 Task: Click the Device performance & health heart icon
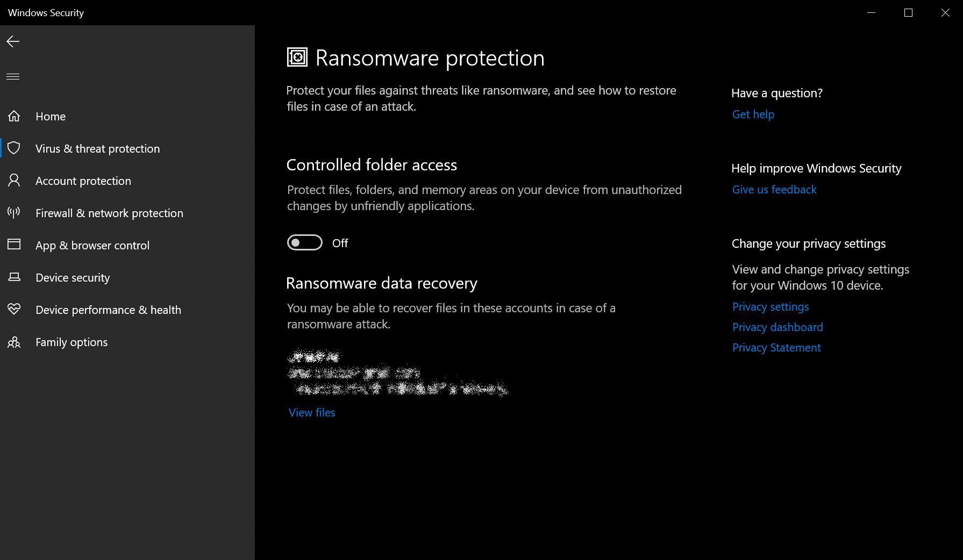coord(14,310)
